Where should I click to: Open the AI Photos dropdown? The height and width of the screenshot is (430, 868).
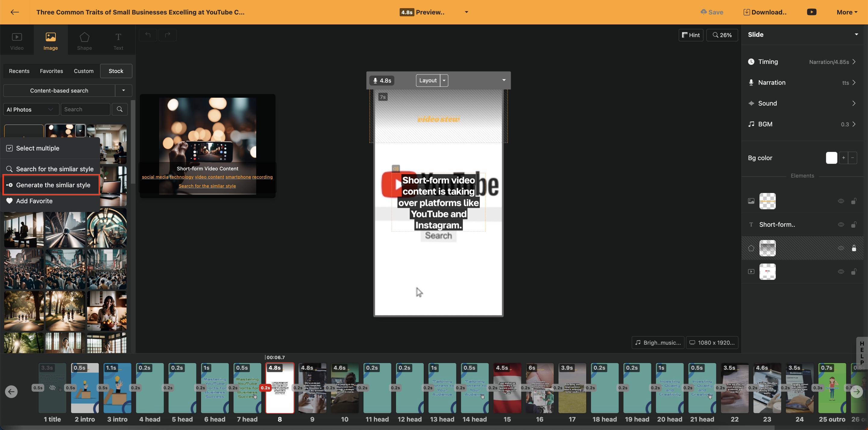click(30, 109)
